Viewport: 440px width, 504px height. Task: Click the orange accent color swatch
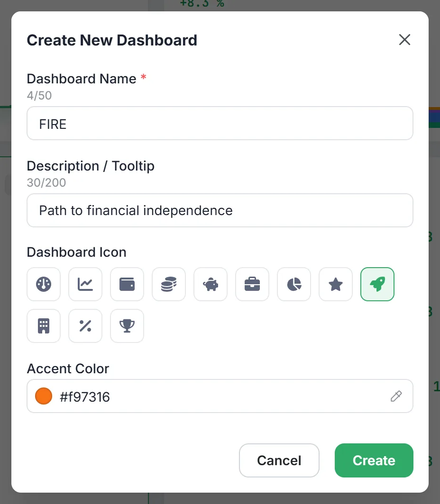point(44,396)
